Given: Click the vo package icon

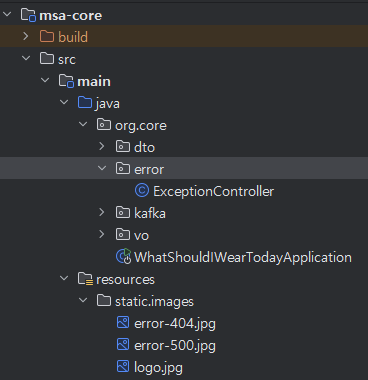Looking at the screenshot, I should (123, 234).
